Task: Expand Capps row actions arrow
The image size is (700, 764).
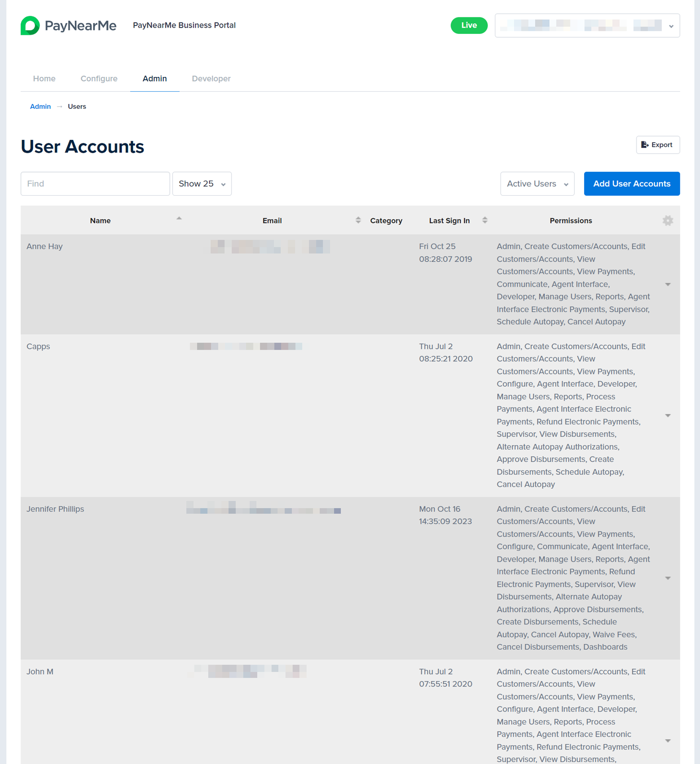Action: pos(668,415)
